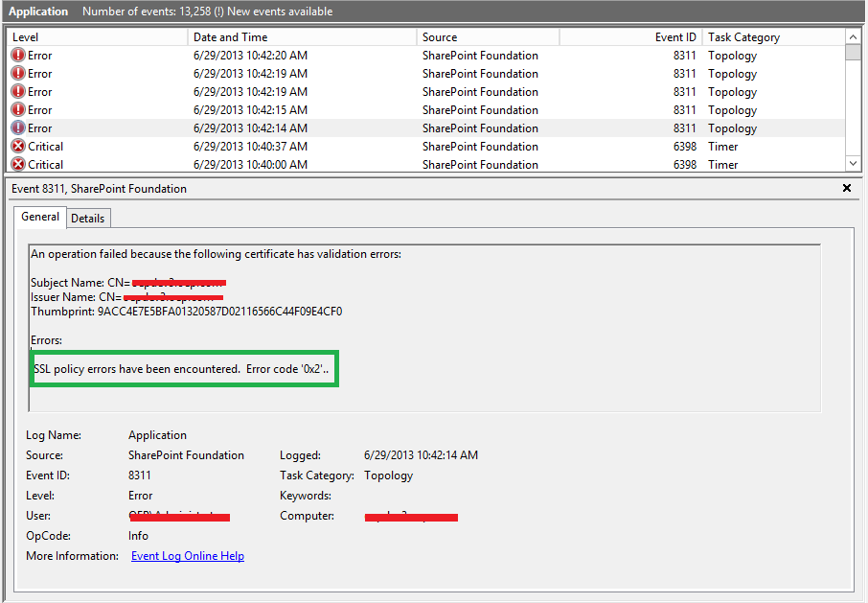Click the 'New events available' notice in header
Viewport: 868px width, 603px height.
pyautogui.click(x=280, y=12)
